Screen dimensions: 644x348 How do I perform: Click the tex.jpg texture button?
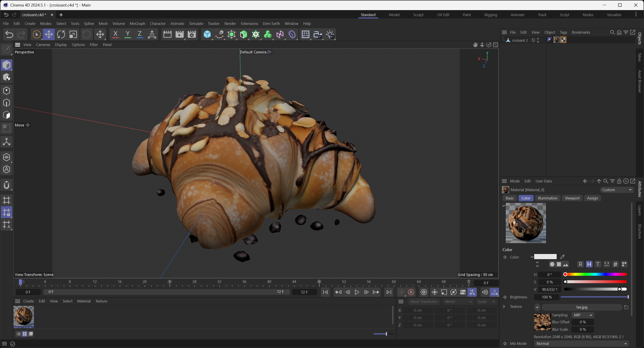pyautogui.click(x=582, y=307)
